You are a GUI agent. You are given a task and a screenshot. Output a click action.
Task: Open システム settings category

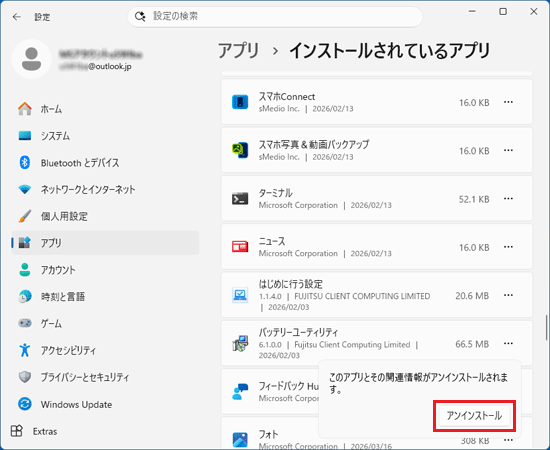pos(105,136)
